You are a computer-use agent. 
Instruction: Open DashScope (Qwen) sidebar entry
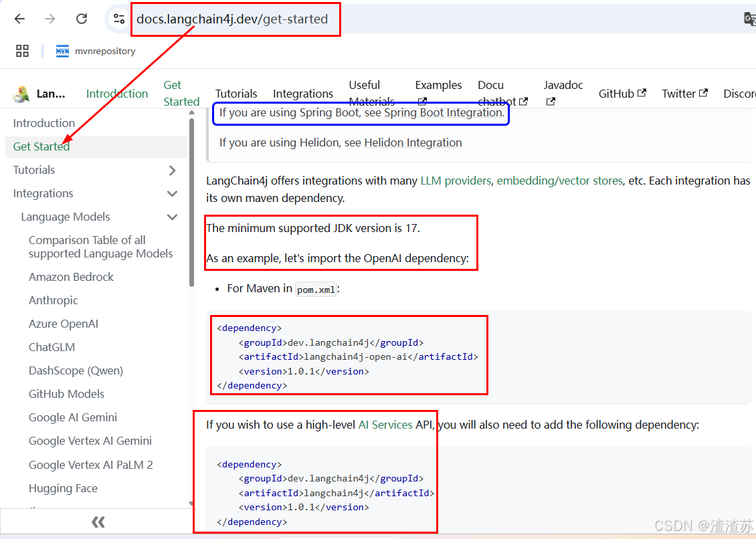76,370
